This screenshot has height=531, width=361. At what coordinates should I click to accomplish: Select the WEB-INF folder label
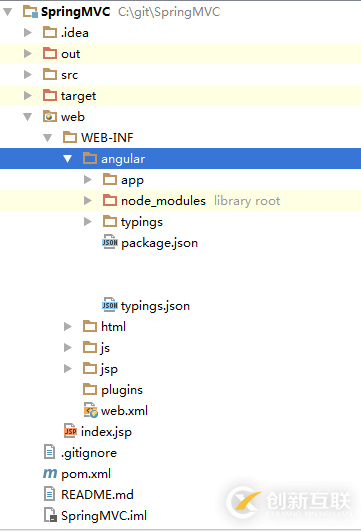click(107, 138)
